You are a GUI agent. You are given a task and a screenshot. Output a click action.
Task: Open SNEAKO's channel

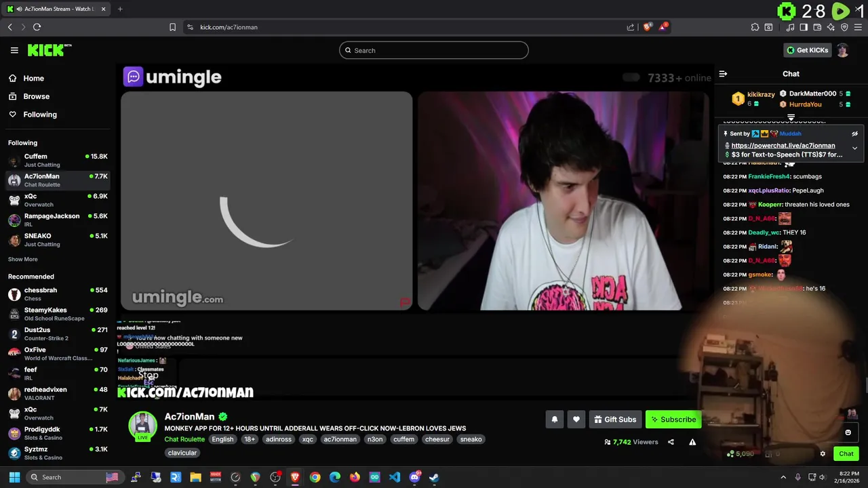point(58,240)
